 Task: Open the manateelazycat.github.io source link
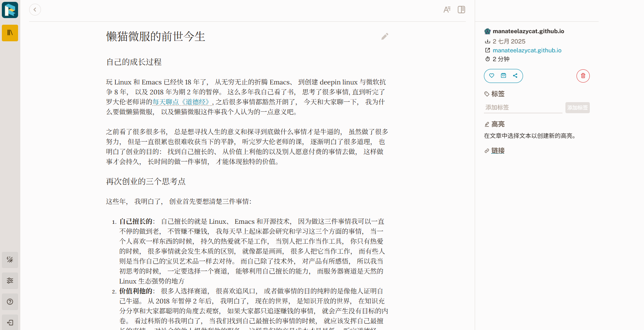(x=527, y=50)
